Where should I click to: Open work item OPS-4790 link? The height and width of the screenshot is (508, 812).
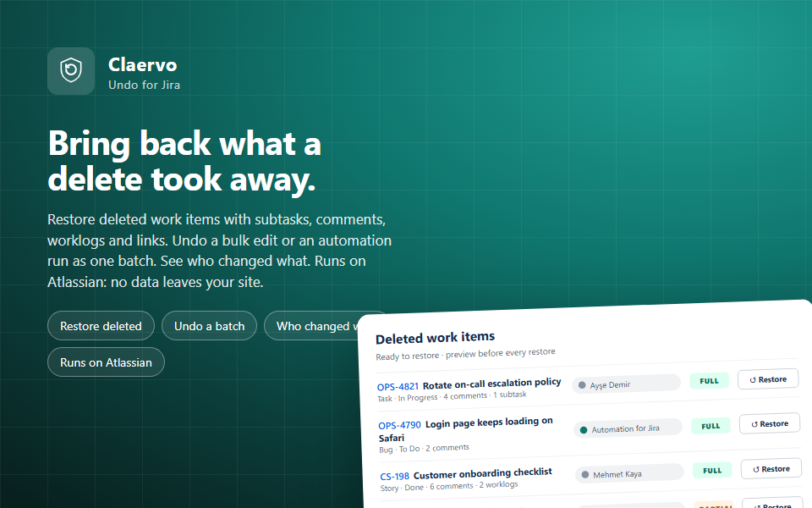point(399,425)
